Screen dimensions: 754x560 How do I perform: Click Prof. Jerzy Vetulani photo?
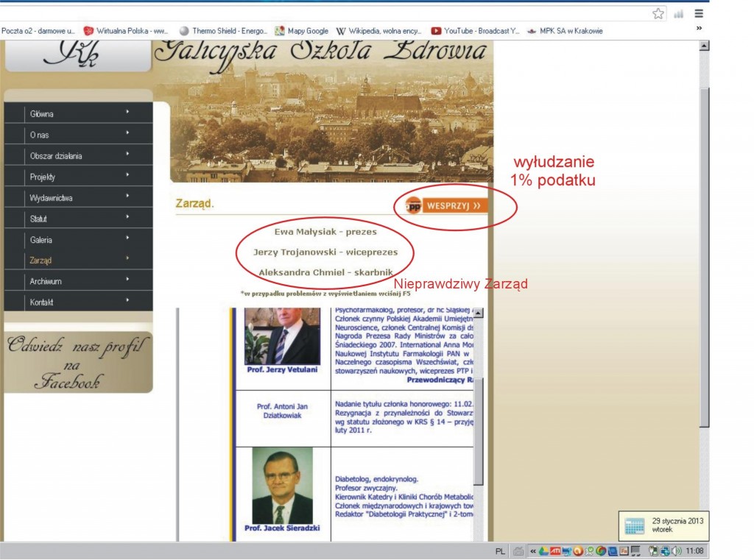point(282,336)
